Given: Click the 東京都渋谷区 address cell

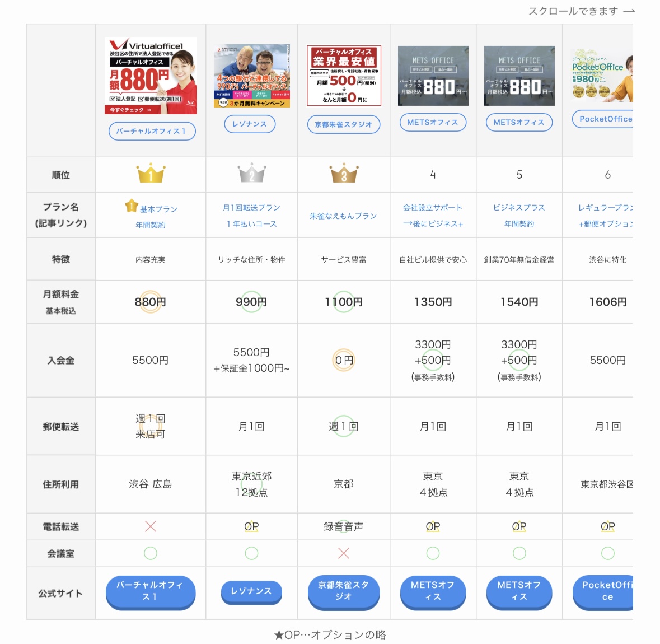Looking at the screenshot, I should (x=598, y=484).
